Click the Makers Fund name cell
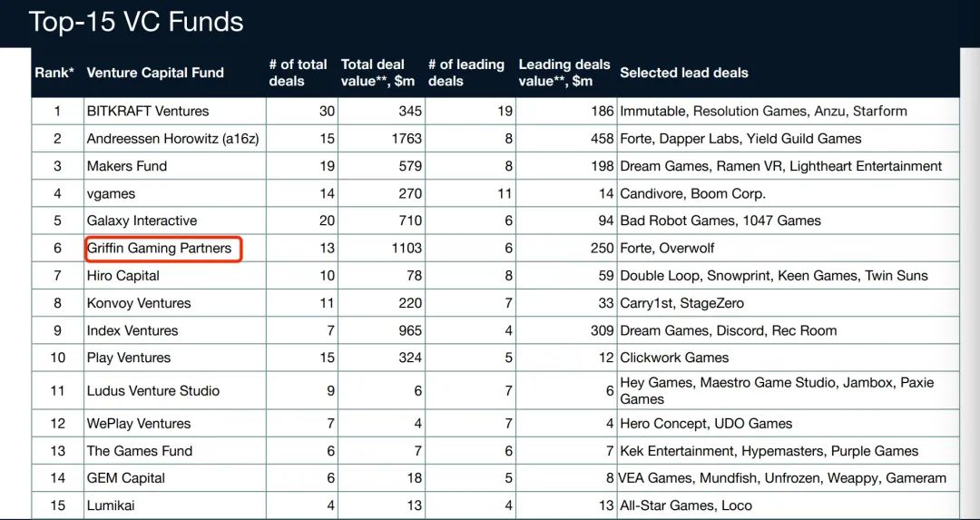 pyautogui.click(x=127, y=166)
